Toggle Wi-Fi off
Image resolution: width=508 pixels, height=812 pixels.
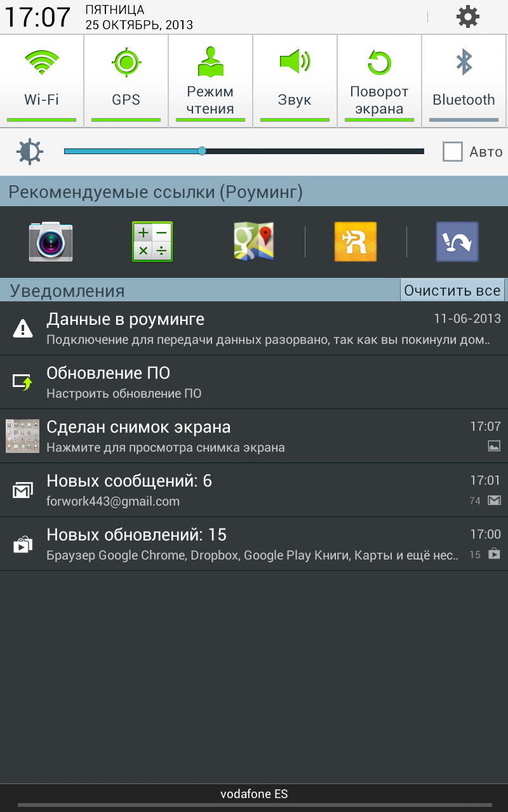[42, 81]
